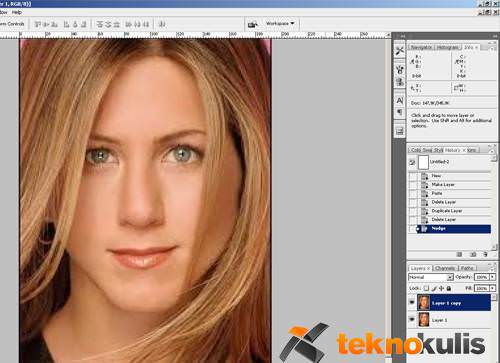This screenshot has height=363, width=500.
Task: Click the Align Horizontal Centers icon
Action: [x=75, y=24]
